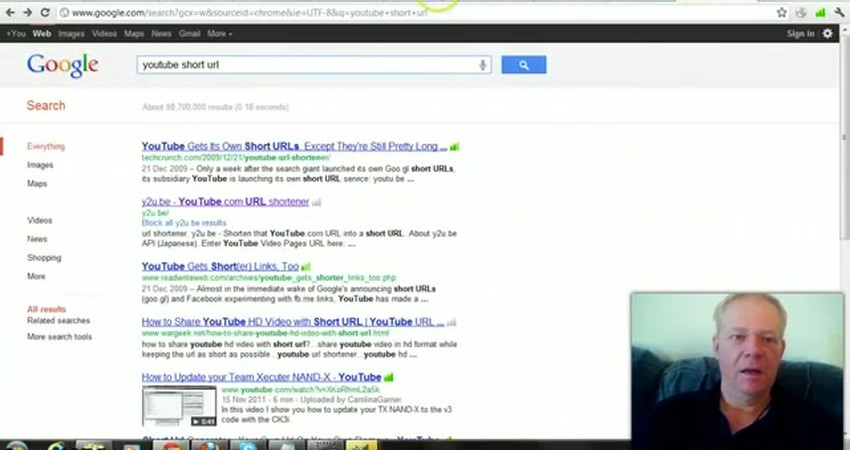Reload the page with the refresh icon
The image size is (850, 450).
(45, 13)
